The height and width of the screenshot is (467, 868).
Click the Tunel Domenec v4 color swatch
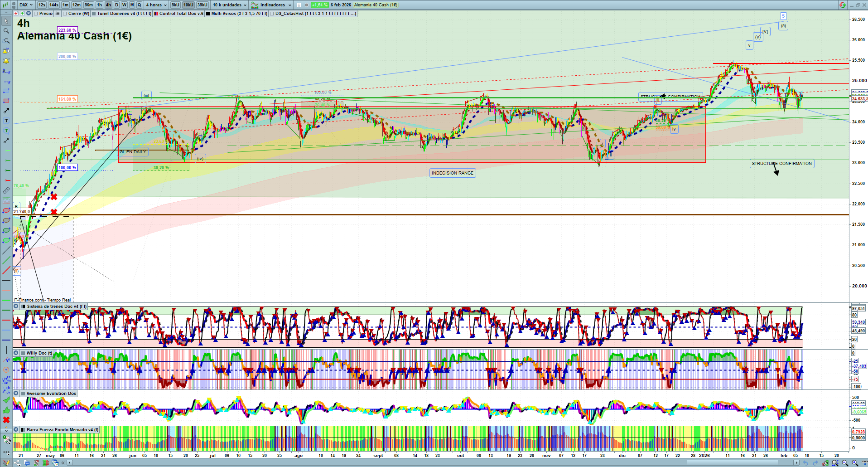click(x=94, y=14)
